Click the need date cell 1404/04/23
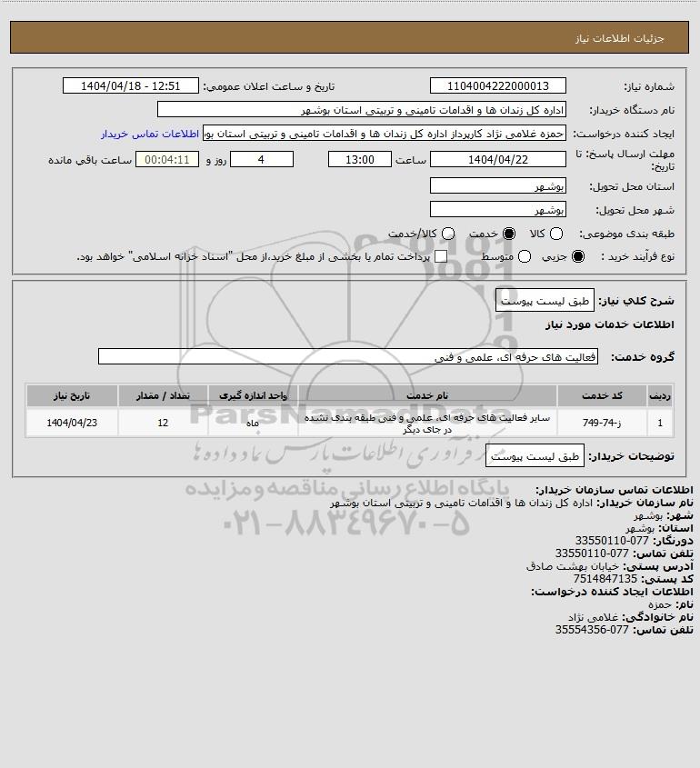The height and width of the screenshot is (768, 700). pos(72,423)
